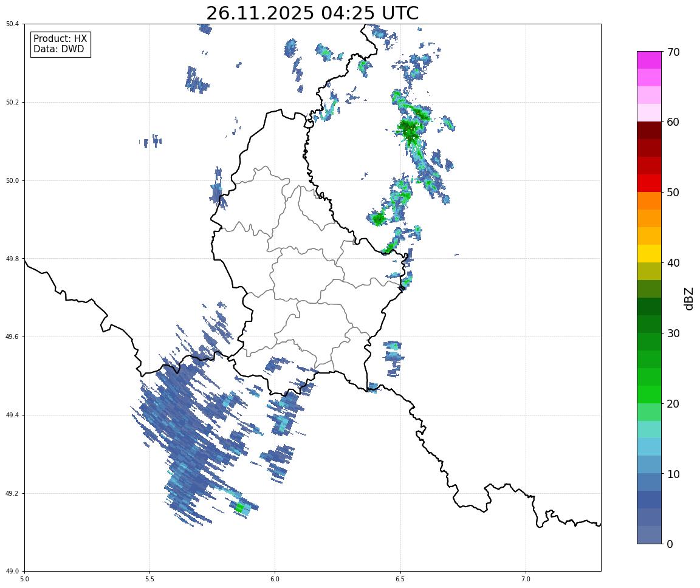Click the latitude tick label 50.4

pos(13,24)
